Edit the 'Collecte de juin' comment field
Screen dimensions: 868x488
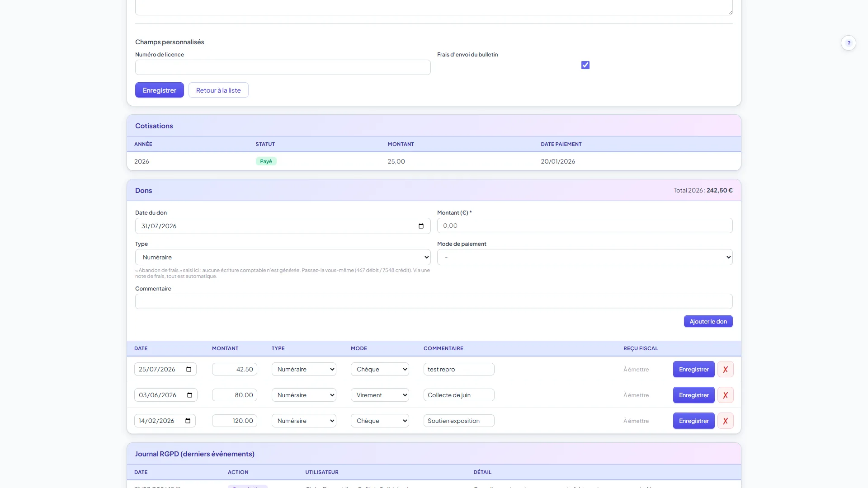tap(459, 395)
